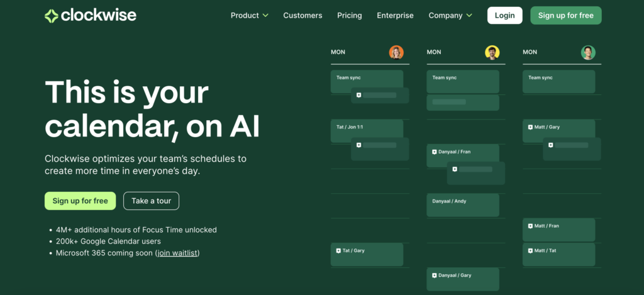
Task: Click the woman's avatar in first calendar column
Action: click(x=396, y=53)
